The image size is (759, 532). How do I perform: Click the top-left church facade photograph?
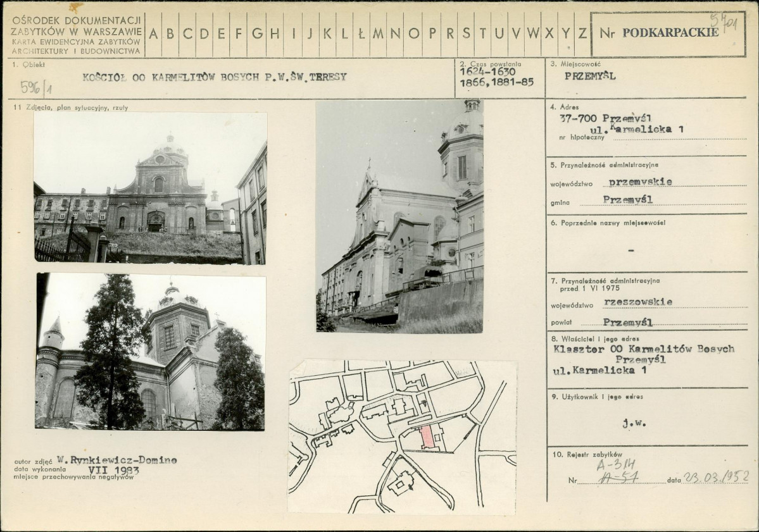[x=150, y=188]
